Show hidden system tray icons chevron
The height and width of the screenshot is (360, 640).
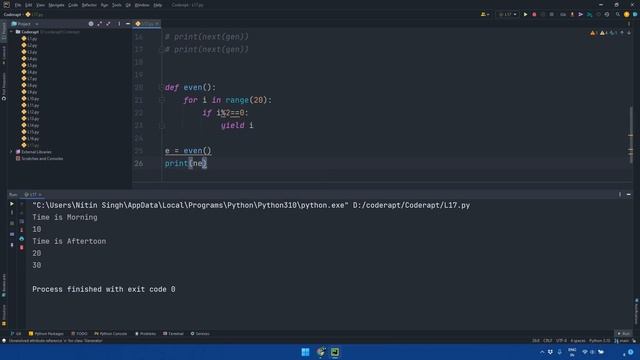click(542, 352)
